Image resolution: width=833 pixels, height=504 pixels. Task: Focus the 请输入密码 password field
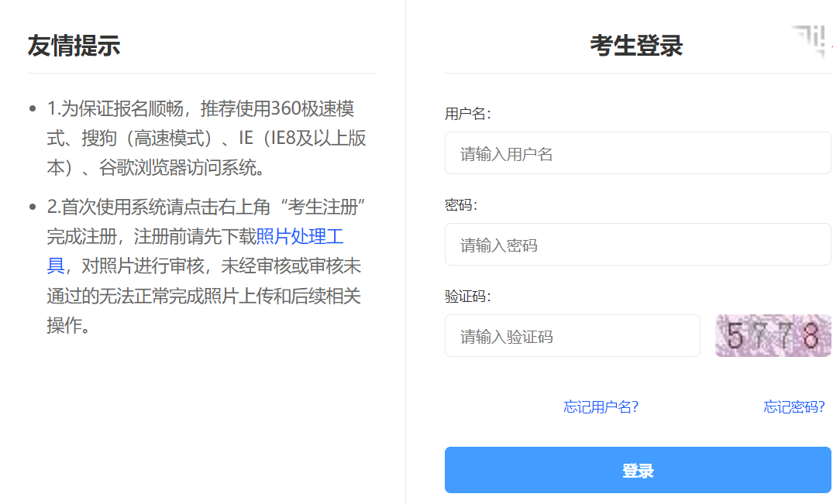coord(637,245)
